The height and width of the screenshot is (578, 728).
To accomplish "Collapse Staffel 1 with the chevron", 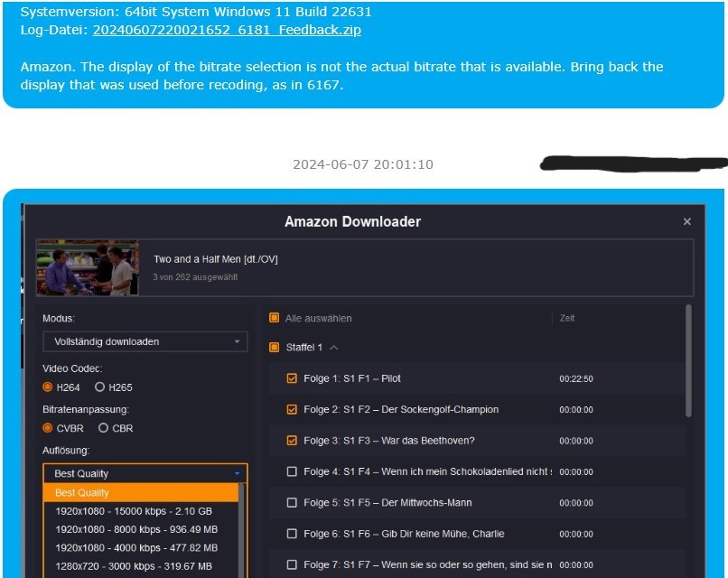I will (x=334, y=348).
